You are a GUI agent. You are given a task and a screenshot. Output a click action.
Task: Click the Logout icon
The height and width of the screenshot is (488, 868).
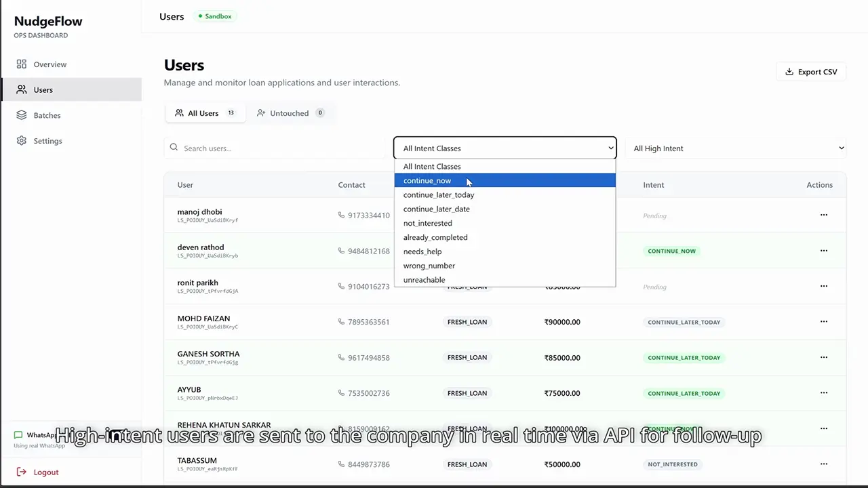tap(22, 472)
